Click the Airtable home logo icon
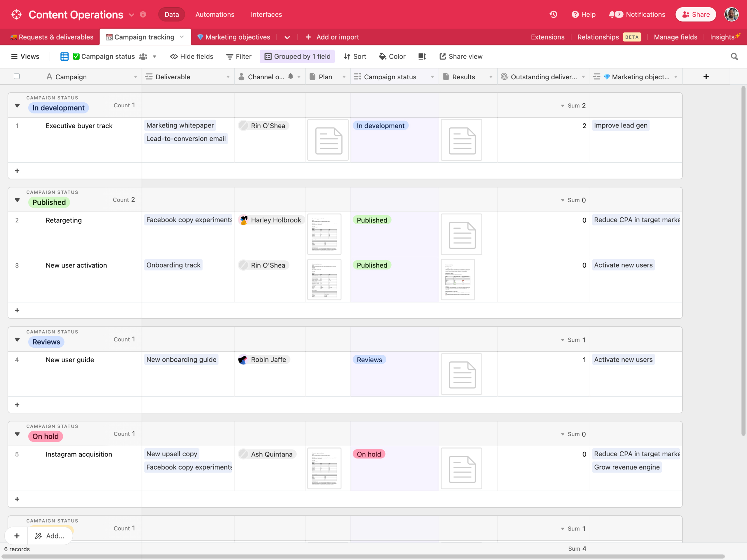The width and height of the screenshot is (747, 560). [x=16, y=15]
